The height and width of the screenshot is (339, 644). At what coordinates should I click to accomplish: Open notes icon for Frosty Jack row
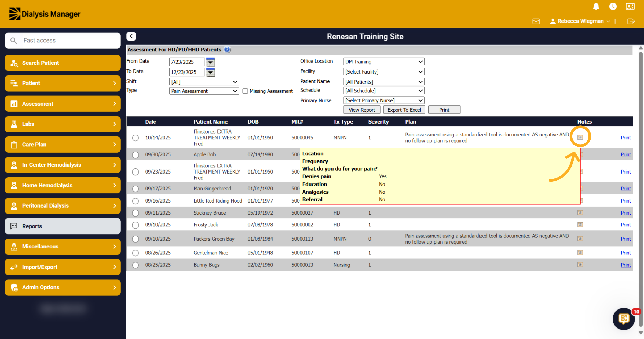[x=580, y=225]
